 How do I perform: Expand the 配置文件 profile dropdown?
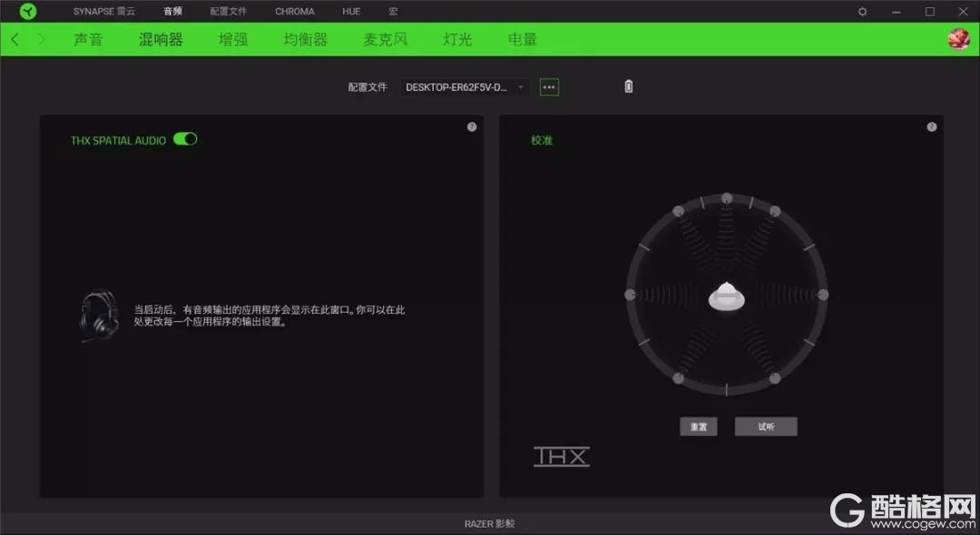465,87
